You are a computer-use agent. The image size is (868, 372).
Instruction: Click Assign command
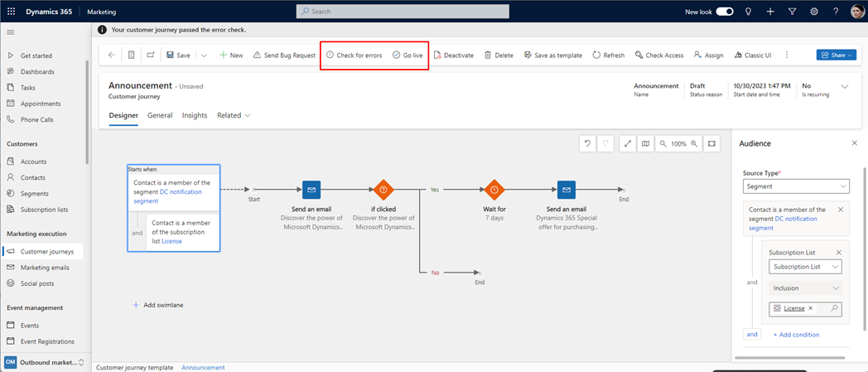(708, 55)
